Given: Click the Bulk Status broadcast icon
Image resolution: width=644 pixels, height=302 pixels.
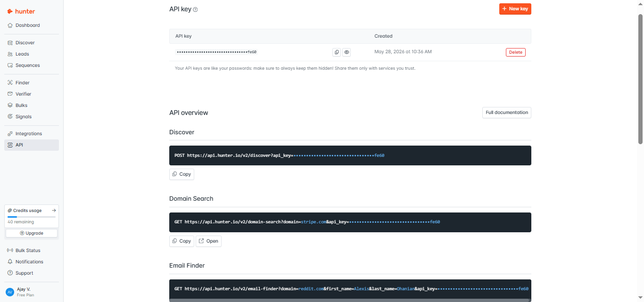Looking at the screenshot, I should [10, 251].
